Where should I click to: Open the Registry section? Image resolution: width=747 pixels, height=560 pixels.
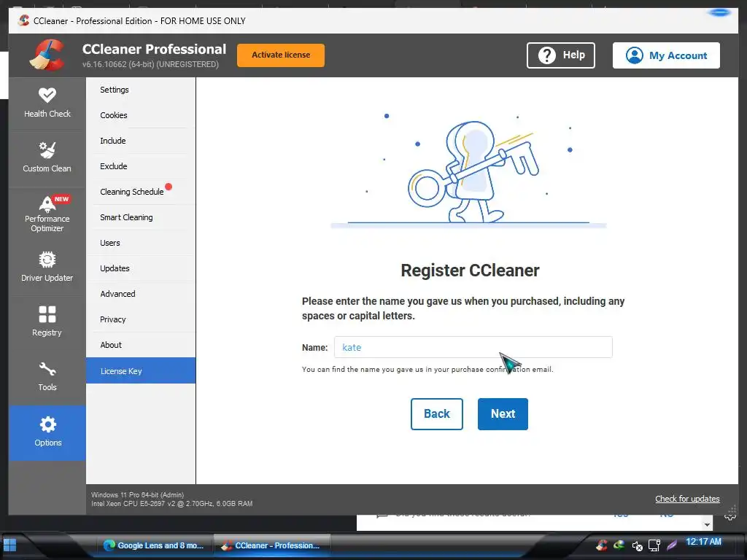[47, 322]
